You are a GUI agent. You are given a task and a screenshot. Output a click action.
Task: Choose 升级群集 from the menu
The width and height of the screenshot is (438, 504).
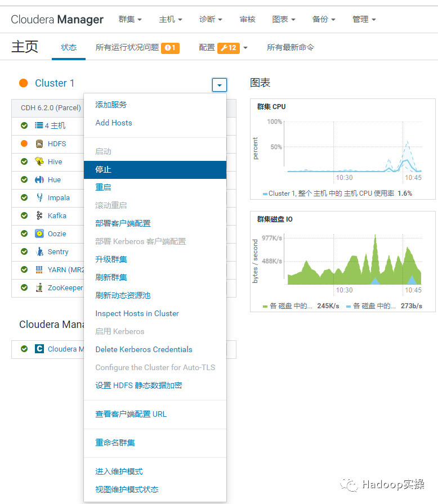[x=155, y=259]
